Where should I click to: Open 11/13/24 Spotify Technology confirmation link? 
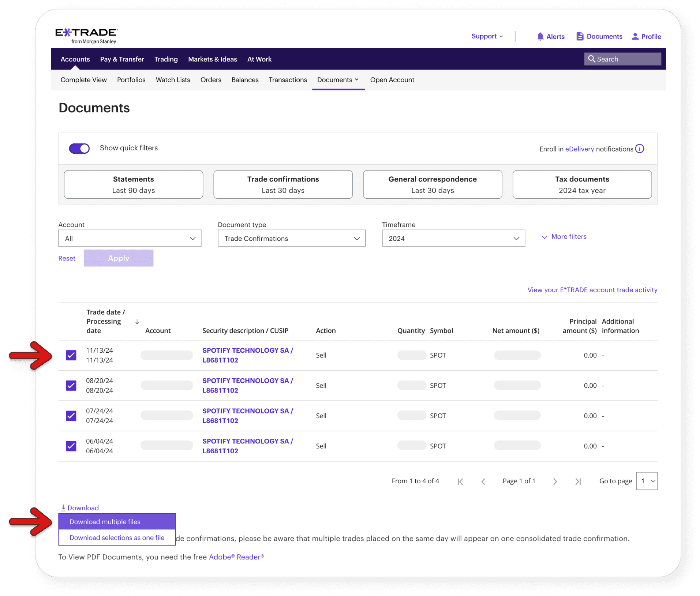(248, 355)
